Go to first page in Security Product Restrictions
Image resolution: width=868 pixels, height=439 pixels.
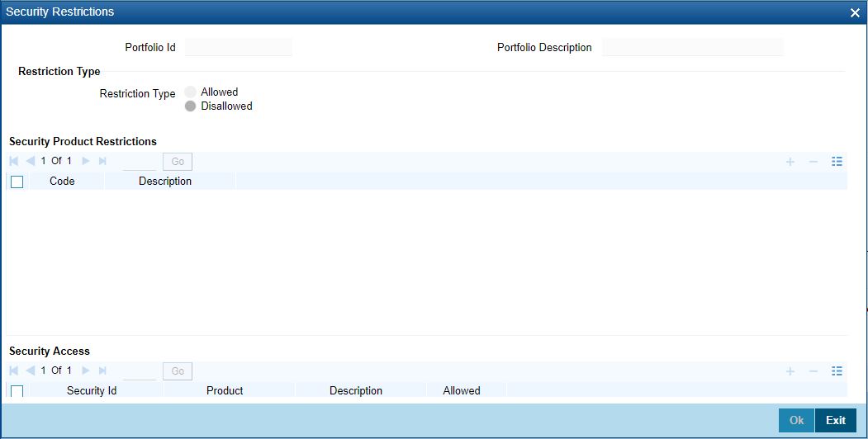(14, 161)
